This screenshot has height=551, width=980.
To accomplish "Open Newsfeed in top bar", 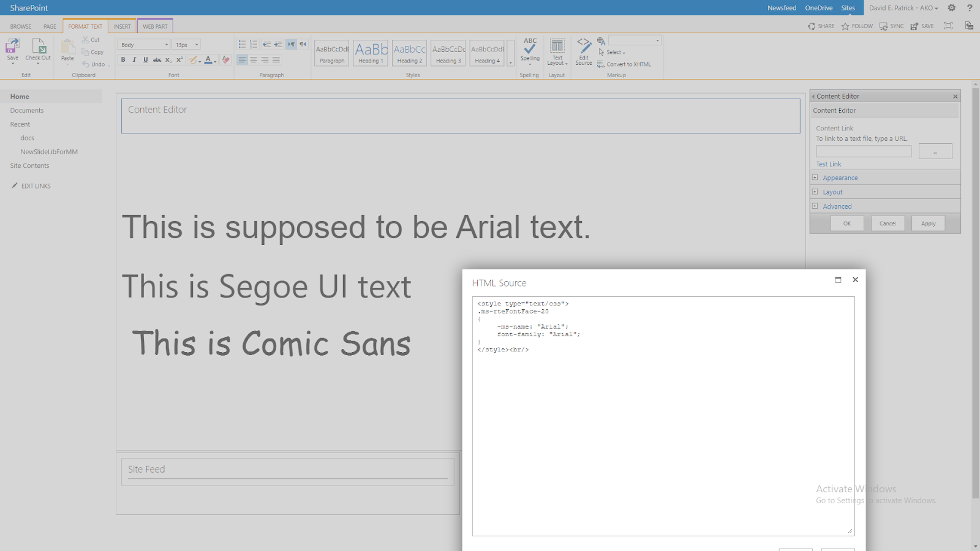I will (x=782, y=8).
